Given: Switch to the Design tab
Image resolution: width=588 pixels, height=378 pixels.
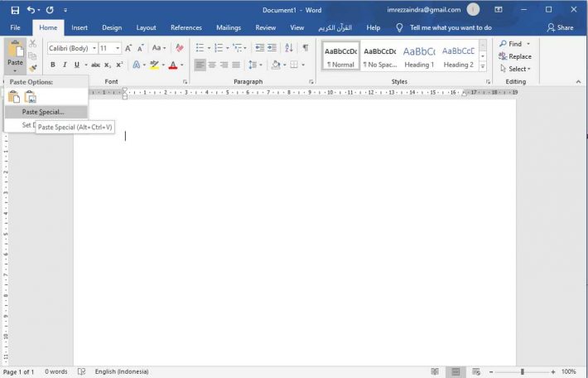Looking at the screenshot, I should coord(112,28).
